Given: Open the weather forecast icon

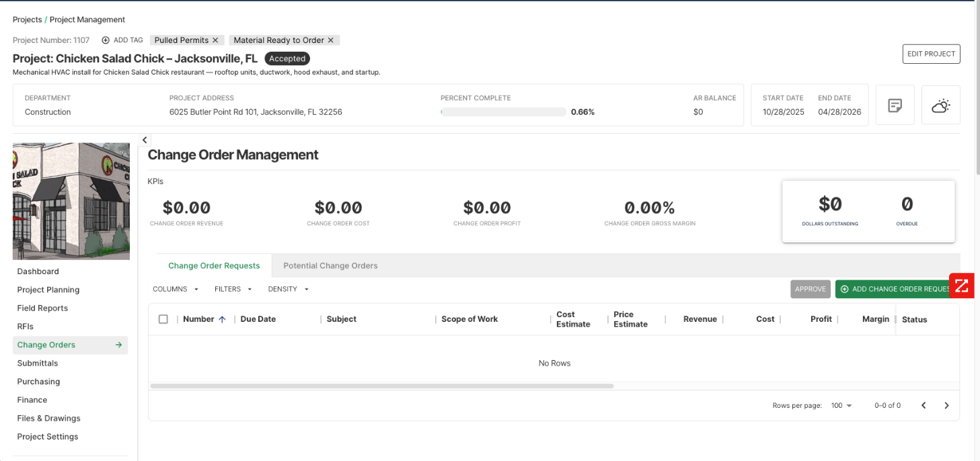Looking at the screenshot, I should tap(940, 106).
